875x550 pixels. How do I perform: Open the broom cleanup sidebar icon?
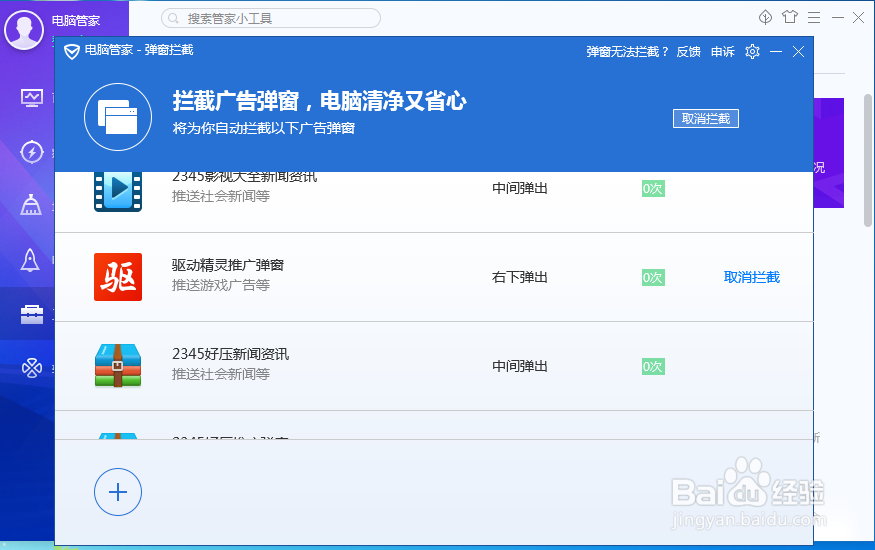[x=31, y=205]
